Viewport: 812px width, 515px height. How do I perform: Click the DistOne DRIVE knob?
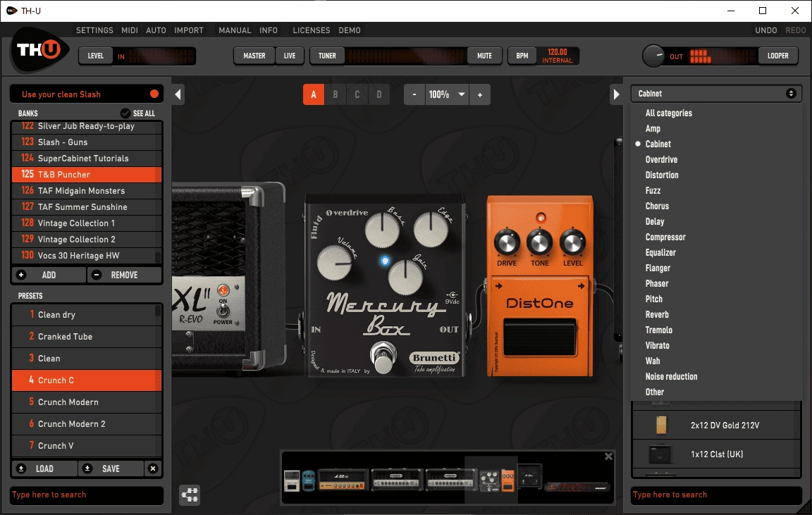[507, 242]
